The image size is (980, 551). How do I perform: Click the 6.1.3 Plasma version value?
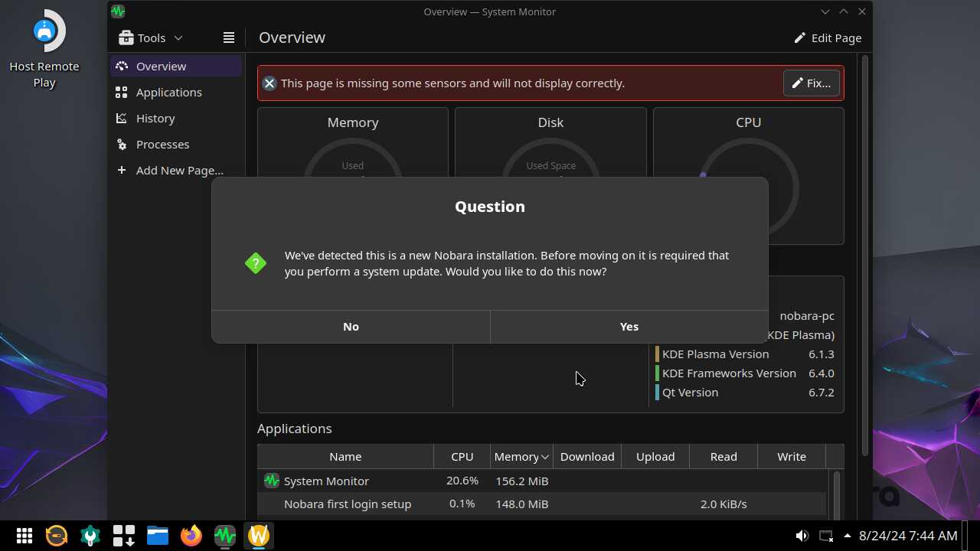point(822,354)
